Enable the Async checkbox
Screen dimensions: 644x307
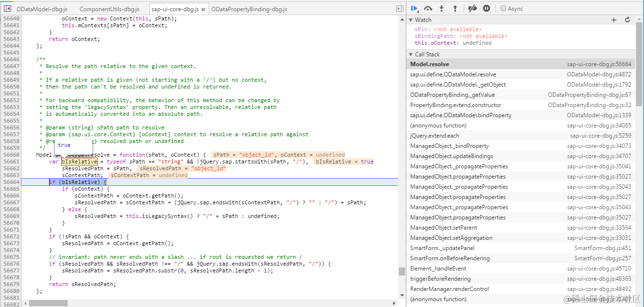[x=504, y=8]
